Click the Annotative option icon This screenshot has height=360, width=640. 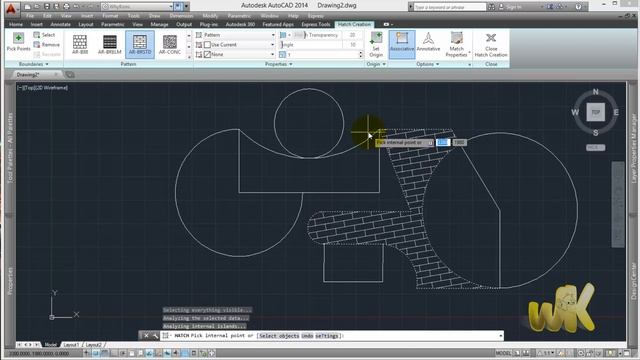coord(428,42)
